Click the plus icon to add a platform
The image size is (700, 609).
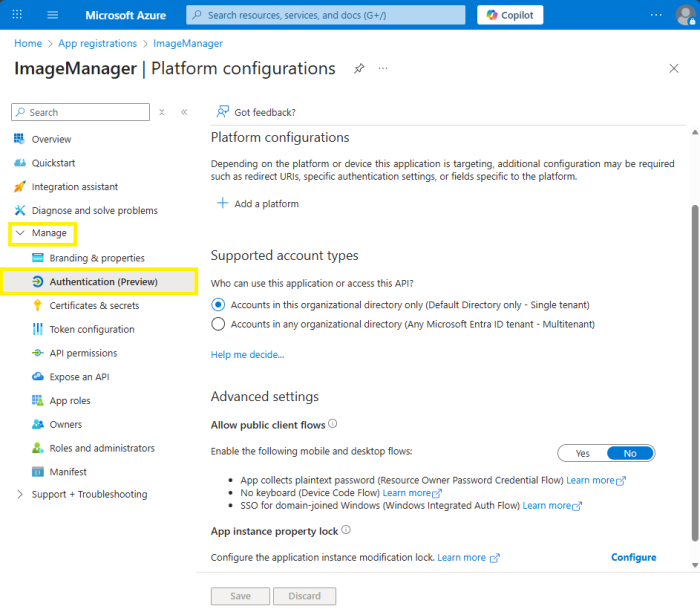tap(222, 204)
